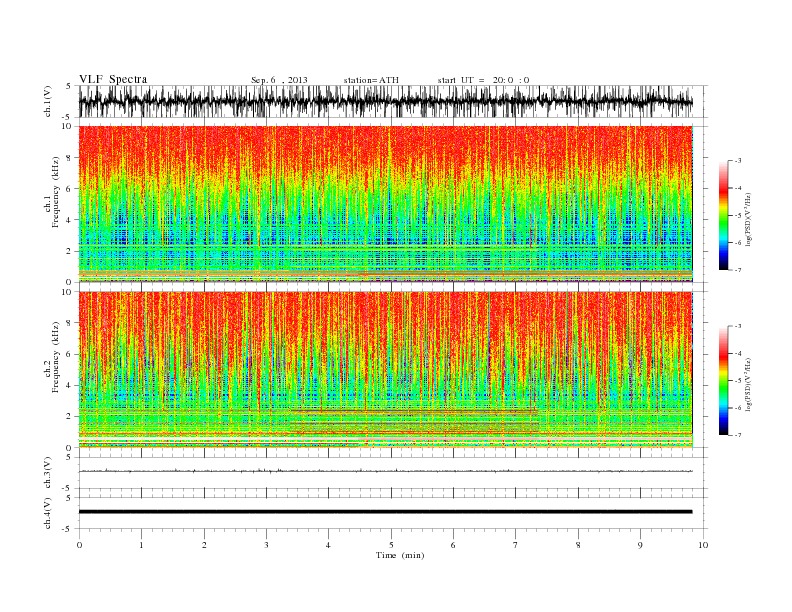
Task: Click the "6" kHz tick of ch.2 spectrogram
Action: [70, 354]
